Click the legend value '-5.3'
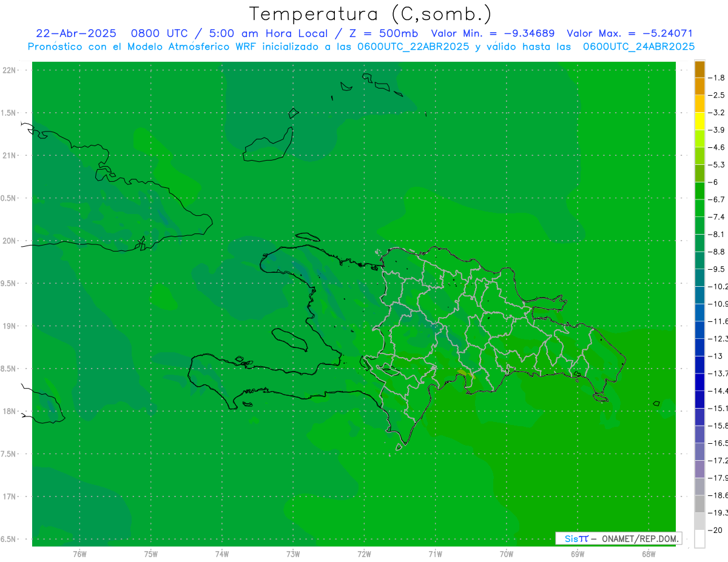 click(x=716, y=164)
